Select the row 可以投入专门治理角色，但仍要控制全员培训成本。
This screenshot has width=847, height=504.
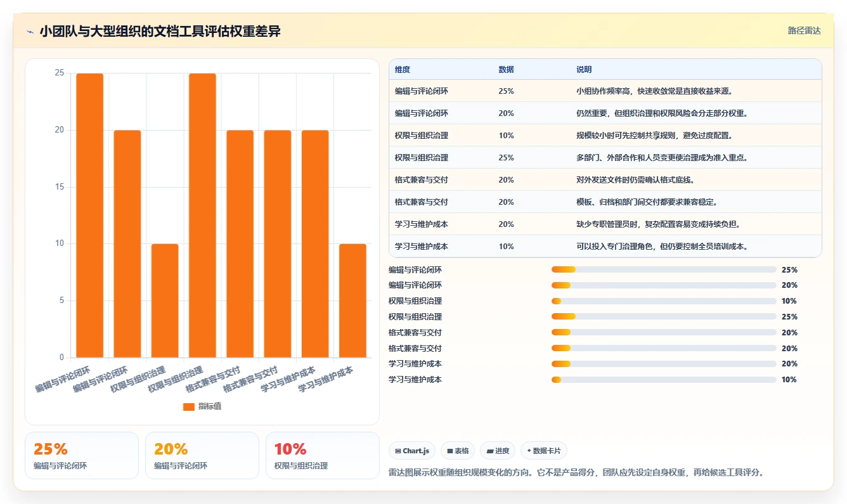coord(605,247)
